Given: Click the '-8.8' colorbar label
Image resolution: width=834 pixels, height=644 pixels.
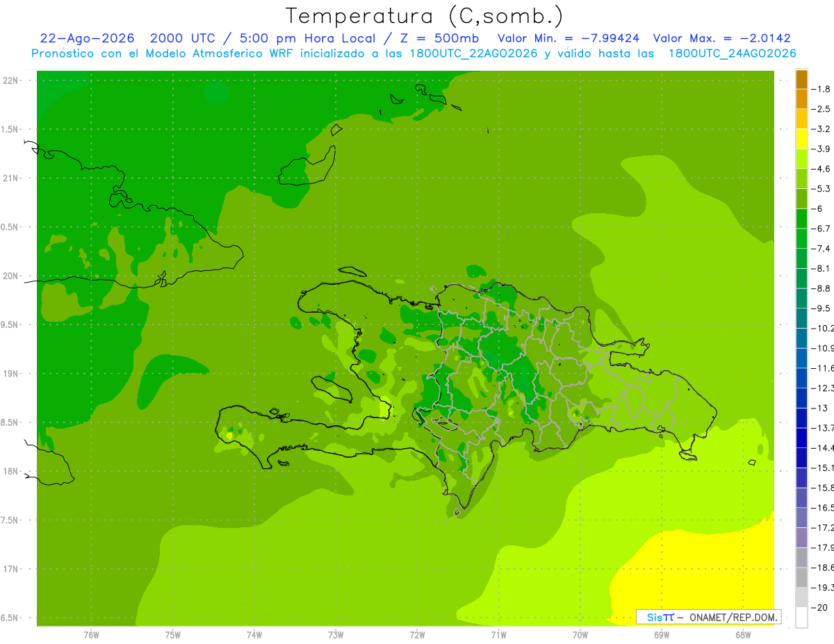Looking at the screenshot, I should (x=821, y=288).
